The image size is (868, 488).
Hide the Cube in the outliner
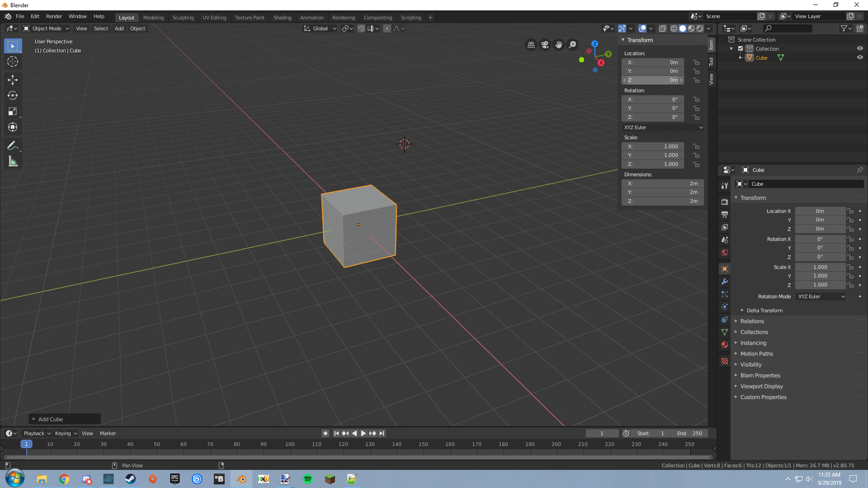pos(860,57)
